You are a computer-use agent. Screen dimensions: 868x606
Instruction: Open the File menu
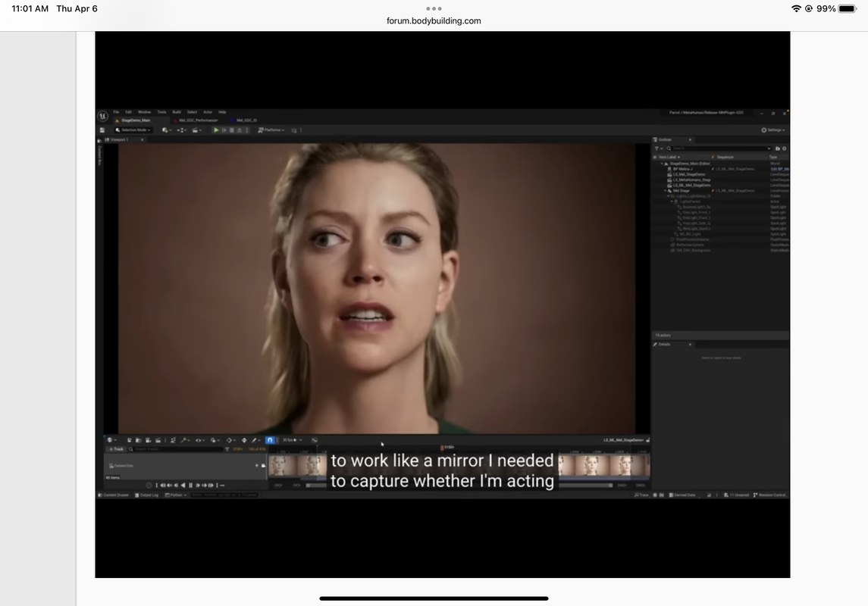(116, 111)
